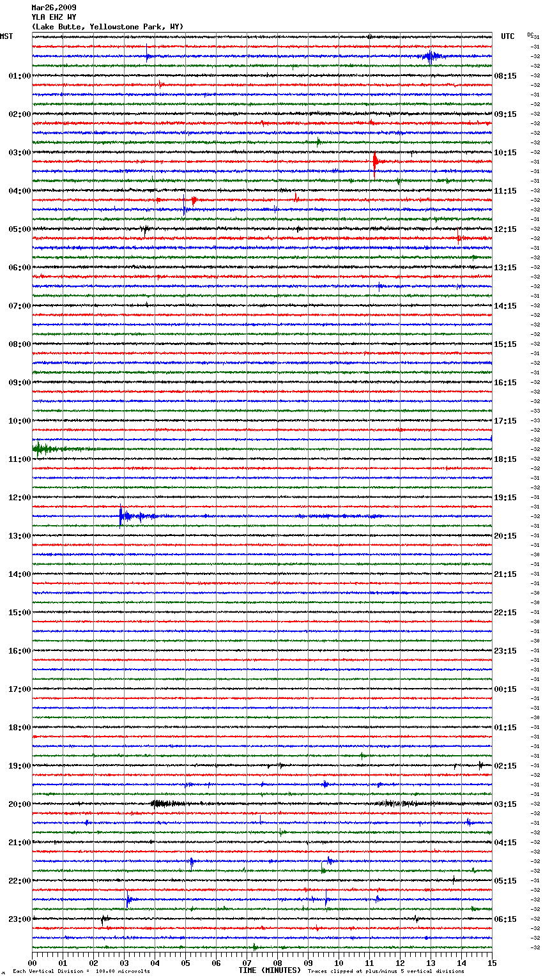
Task: Select the 03:00 MST hour label
Action: 20,153
